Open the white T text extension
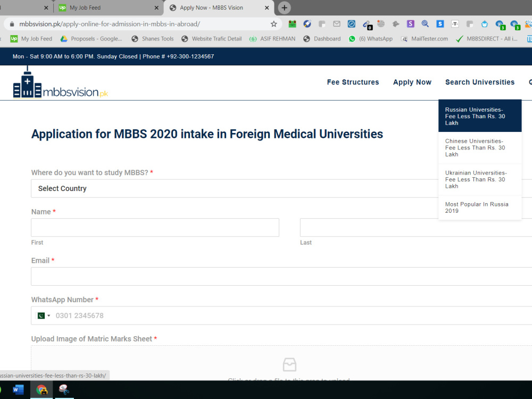 tap(455, 24)
